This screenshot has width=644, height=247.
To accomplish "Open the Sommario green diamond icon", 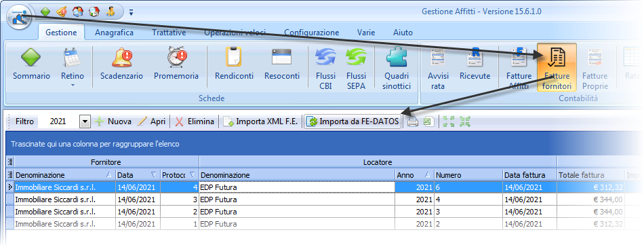I will (31, 58).
